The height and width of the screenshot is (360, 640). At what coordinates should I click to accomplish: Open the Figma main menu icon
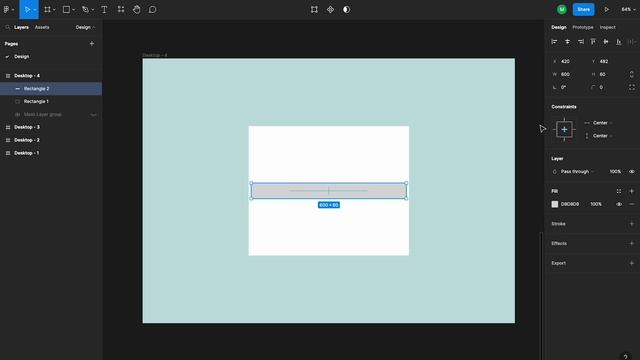coord(7,9)
